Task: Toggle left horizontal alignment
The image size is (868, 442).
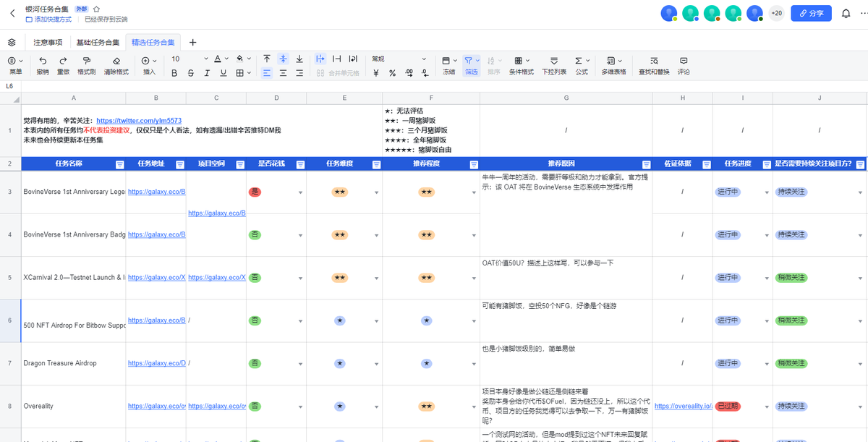Action: pyautogui.click(x=267, y=73)
